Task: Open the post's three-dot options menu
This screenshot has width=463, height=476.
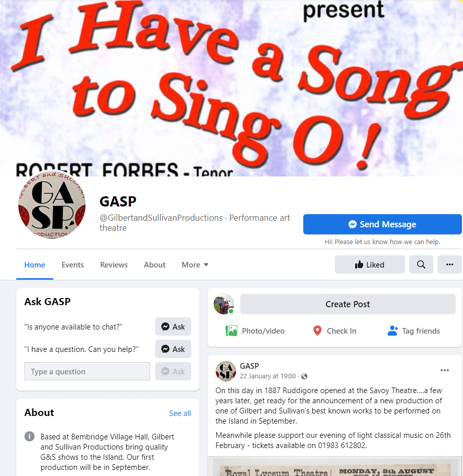Action: (x=445, y=370)
